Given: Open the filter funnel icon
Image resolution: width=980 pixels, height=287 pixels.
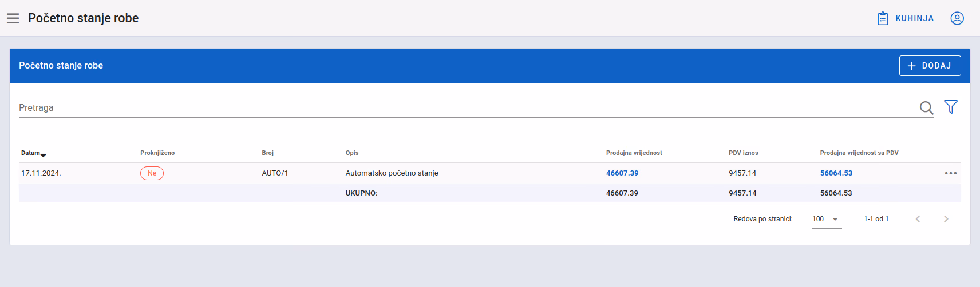Looking at the screenshot, I should 951,107.
